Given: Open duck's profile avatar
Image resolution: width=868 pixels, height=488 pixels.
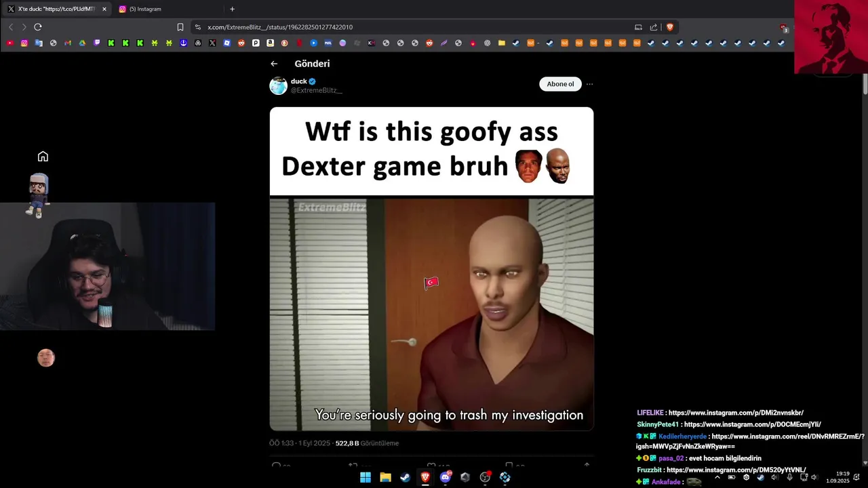Looking at the screenshot, I should pos(278,85).
